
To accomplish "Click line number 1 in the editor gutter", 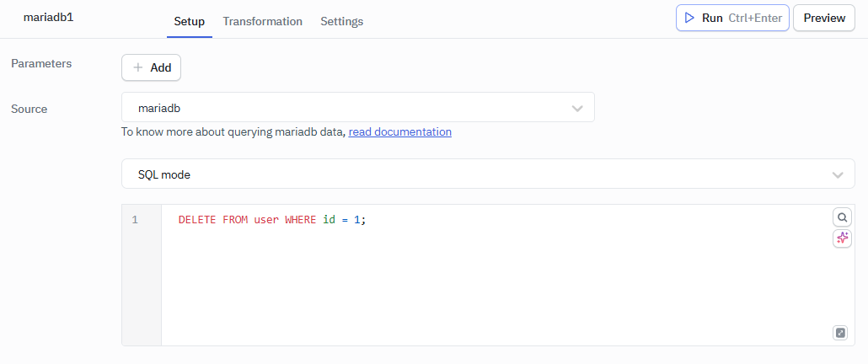I will tap(135, 220).
